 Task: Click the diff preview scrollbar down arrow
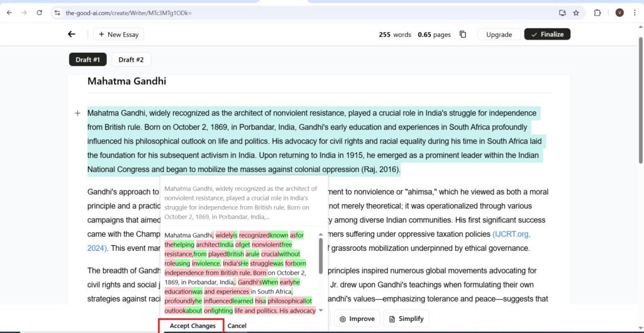pos(321,310)
